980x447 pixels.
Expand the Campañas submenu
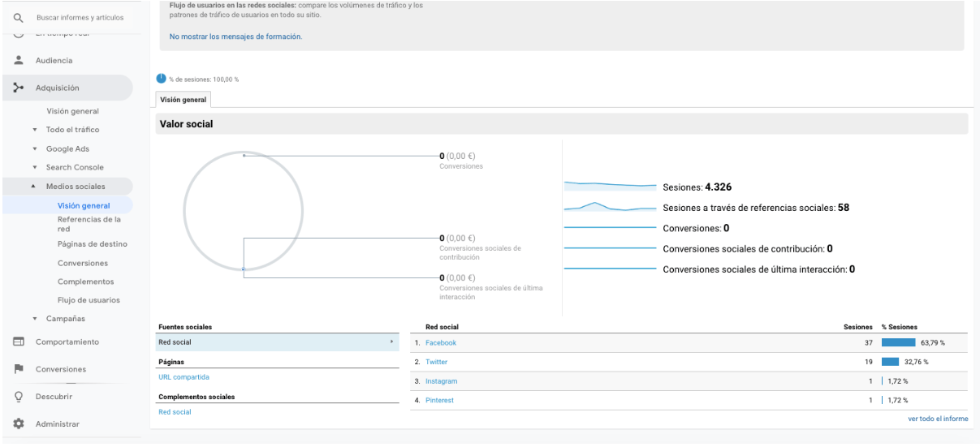click(x=35, y=319)
